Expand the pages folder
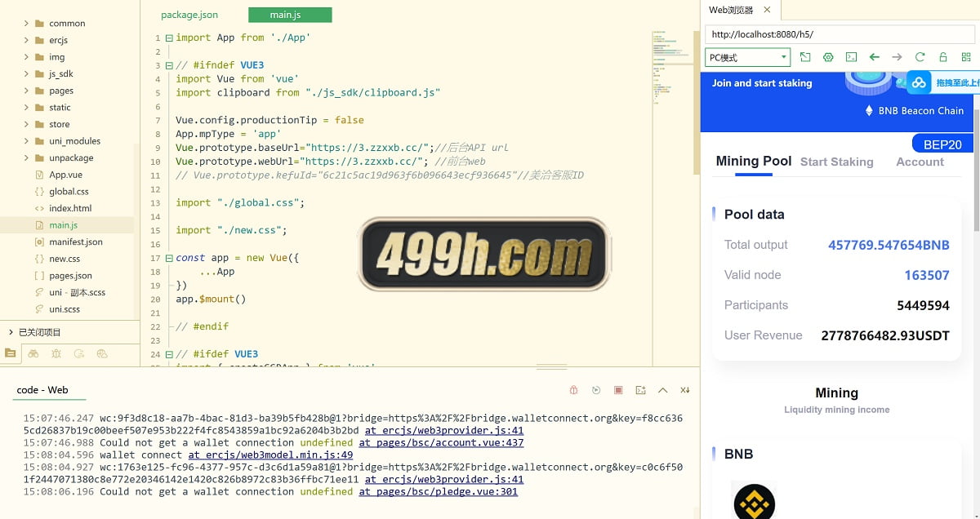The height and width of the screenshot is (519, 980). pos(27,91)
